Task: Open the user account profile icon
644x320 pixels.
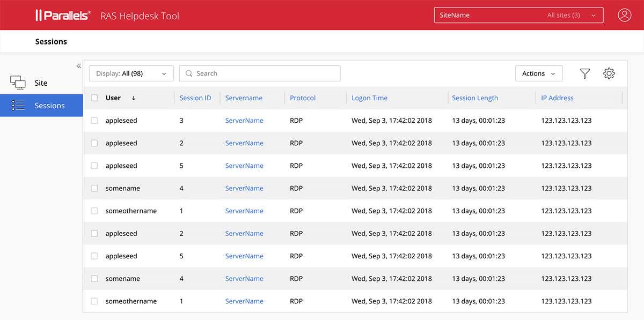Action: coord(624,15)
